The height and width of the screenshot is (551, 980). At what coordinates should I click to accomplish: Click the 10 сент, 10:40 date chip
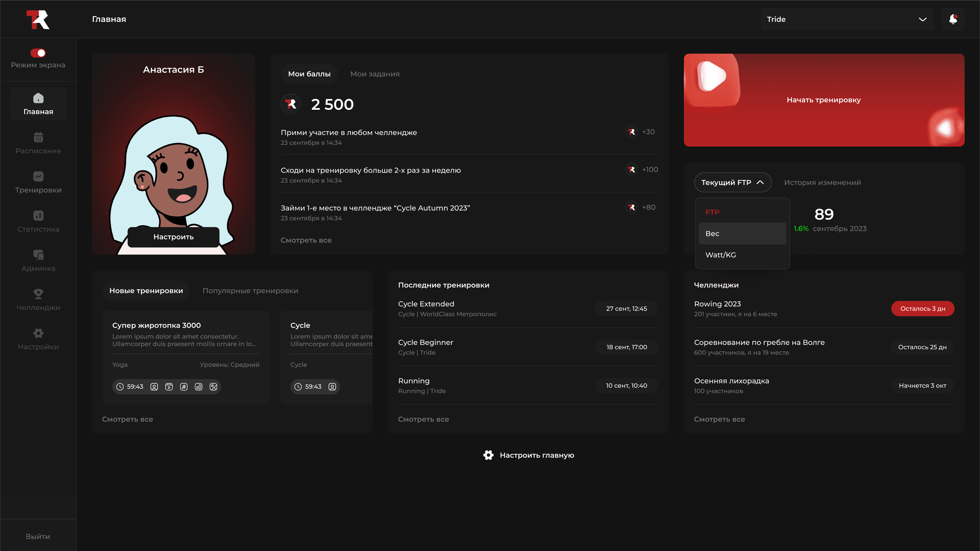point(627,386)
